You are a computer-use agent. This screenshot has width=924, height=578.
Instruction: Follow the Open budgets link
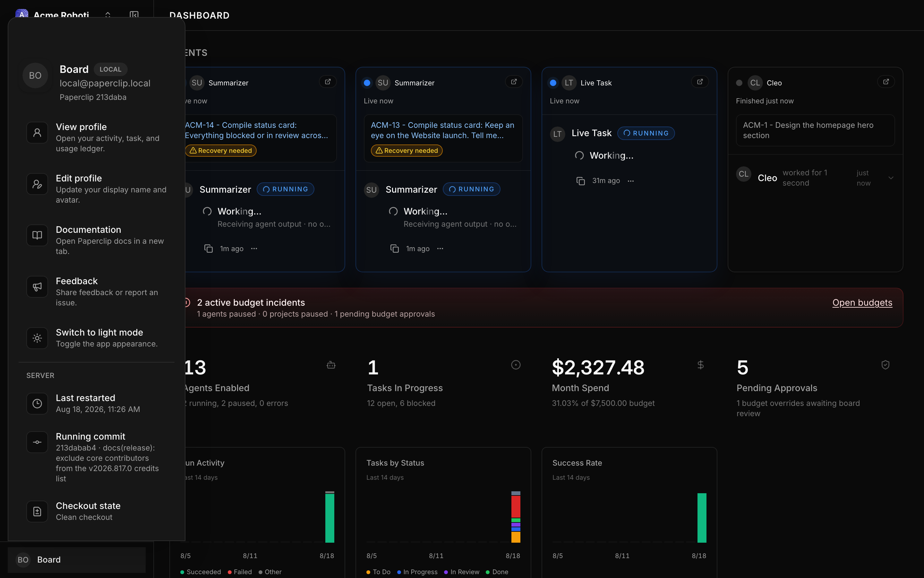[x=862, y=302]
